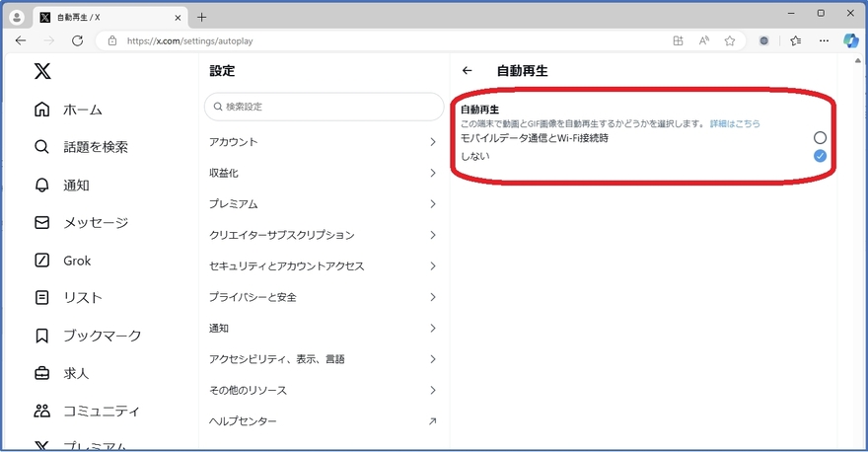Open the コミュニティ people icon
Image resolution: width=868 pixels, height=452 pixels.
[42, 411]
